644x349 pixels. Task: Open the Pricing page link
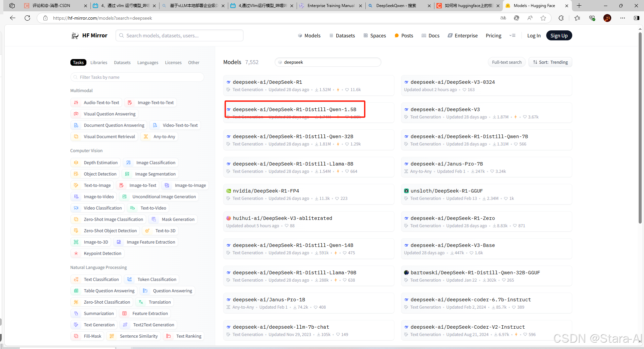click(494, 35)
